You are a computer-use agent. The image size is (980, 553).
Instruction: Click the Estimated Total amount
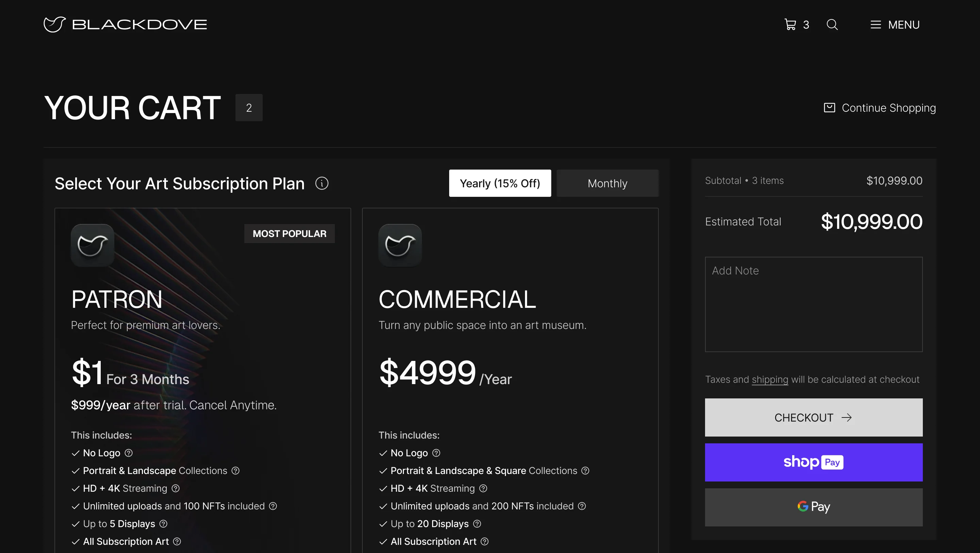[x=871, y=222]
